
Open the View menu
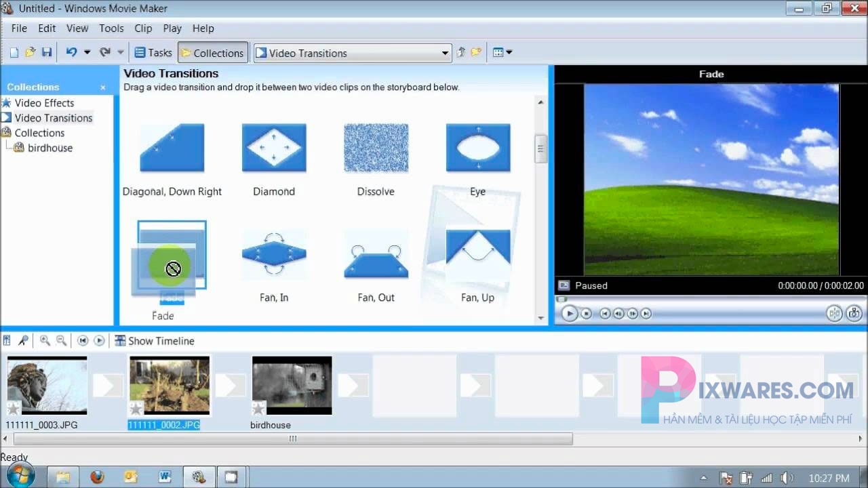(x=77, y=28)
